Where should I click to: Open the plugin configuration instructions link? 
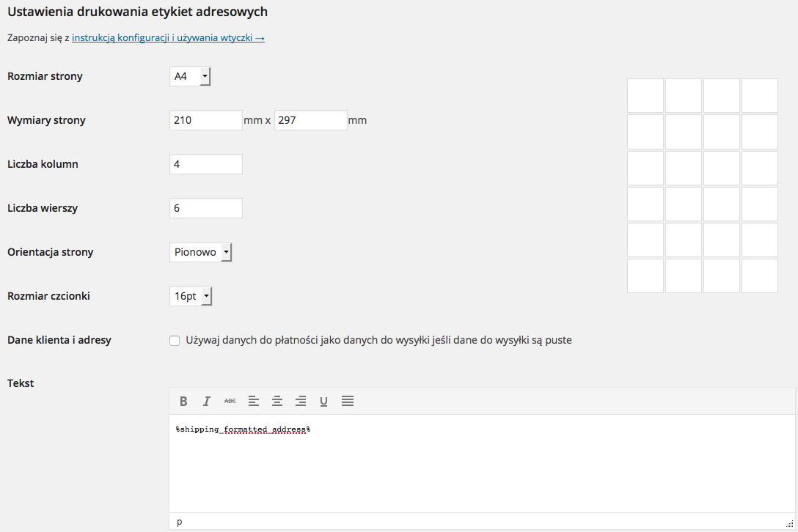pos(168,37)
